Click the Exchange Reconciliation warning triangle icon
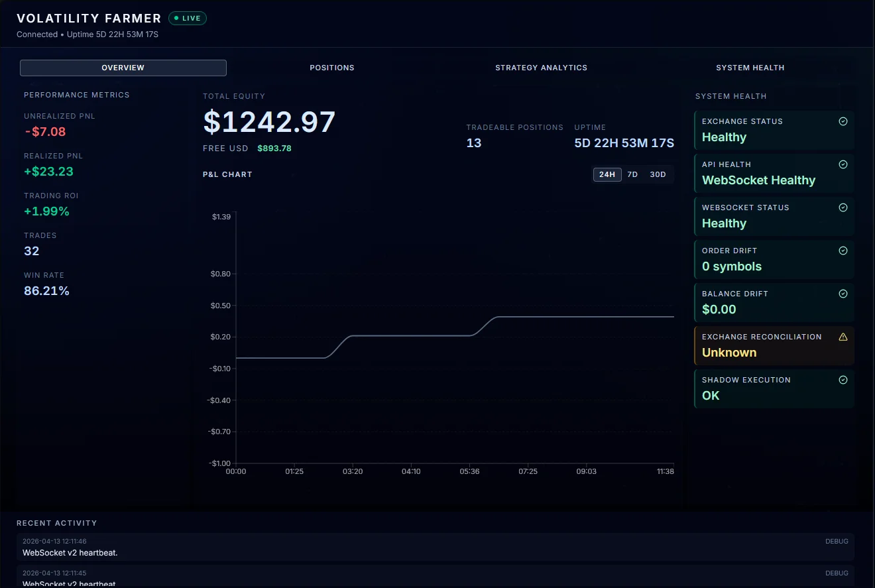This screenshot has height=588, width=875. [x=843, y=337]
